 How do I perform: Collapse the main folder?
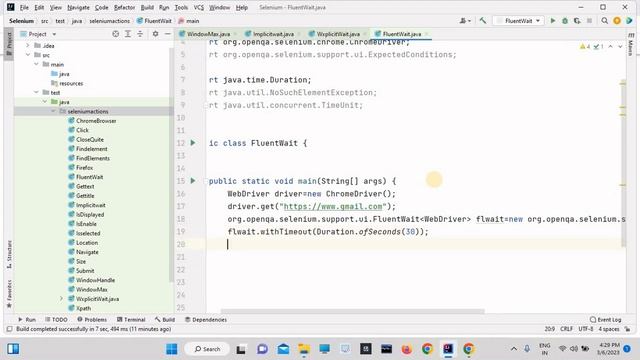click(x=36, y=64)
